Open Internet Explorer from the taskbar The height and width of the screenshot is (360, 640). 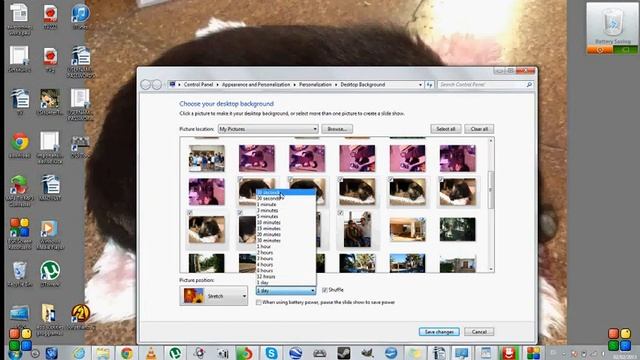click(x=79, y=353)
